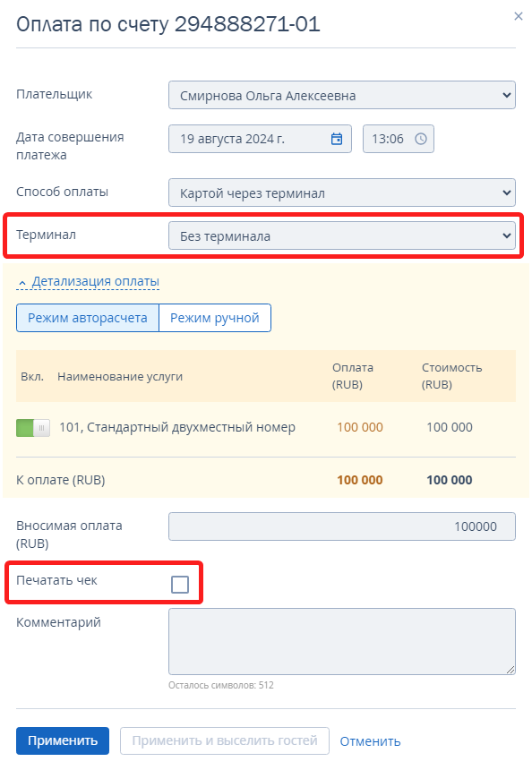Image resolution: width=532 pixels, height=770 pixels.
Task: Click the clock icon in the time field
Action: 421,139
